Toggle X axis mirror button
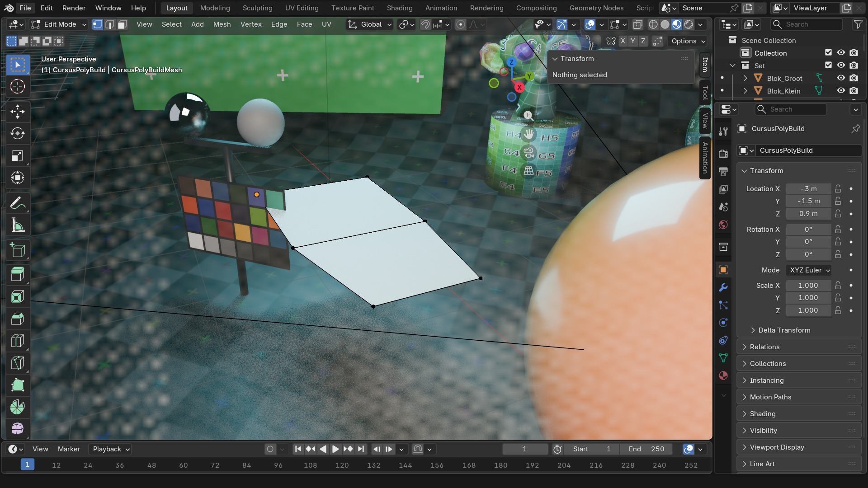This screenshot has height=488, width=868. point(623,41)
